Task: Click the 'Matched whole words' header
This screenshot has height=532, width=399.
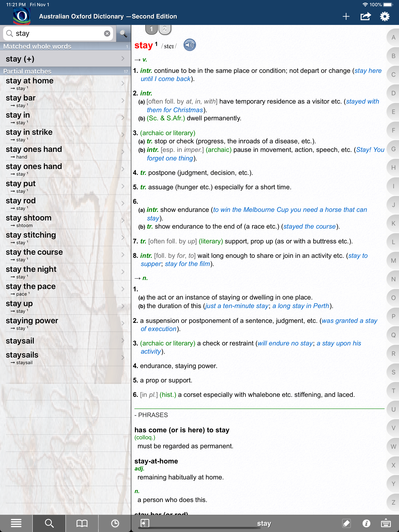Action: pyautogui.click(x=65, y=46)
